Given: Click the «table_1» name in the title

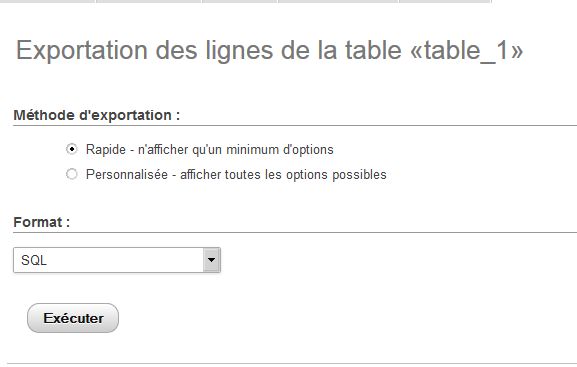Looking at the screenshot, I should 466,50.
